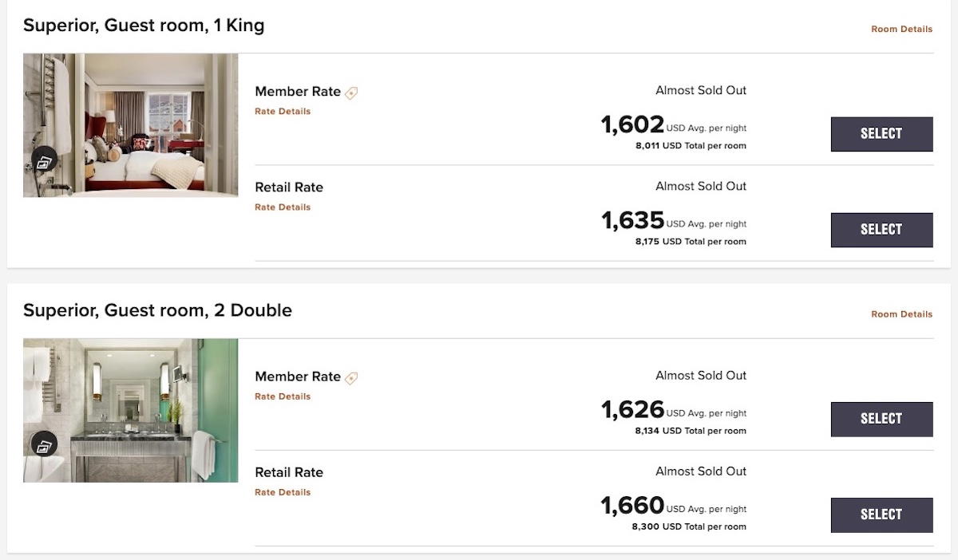Click the Superior, Guest room, 1 King heading

[144, 26]
